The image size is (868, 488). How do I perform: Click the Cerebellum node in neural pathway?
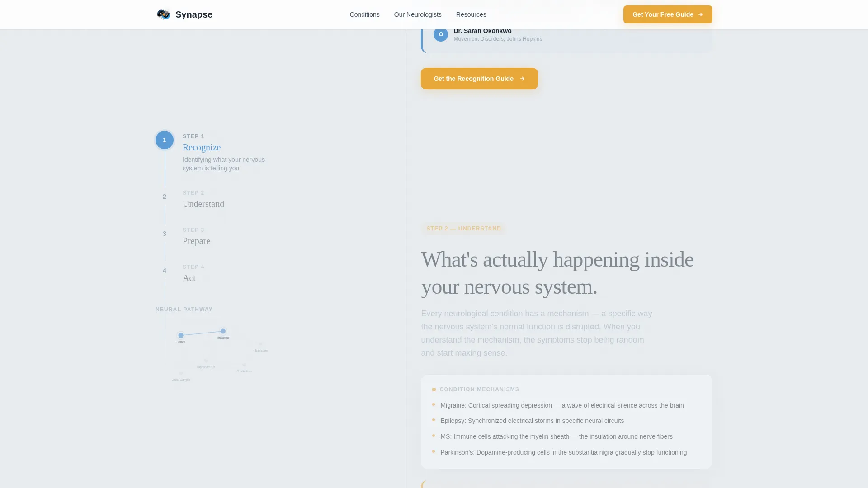click(244, 365)
